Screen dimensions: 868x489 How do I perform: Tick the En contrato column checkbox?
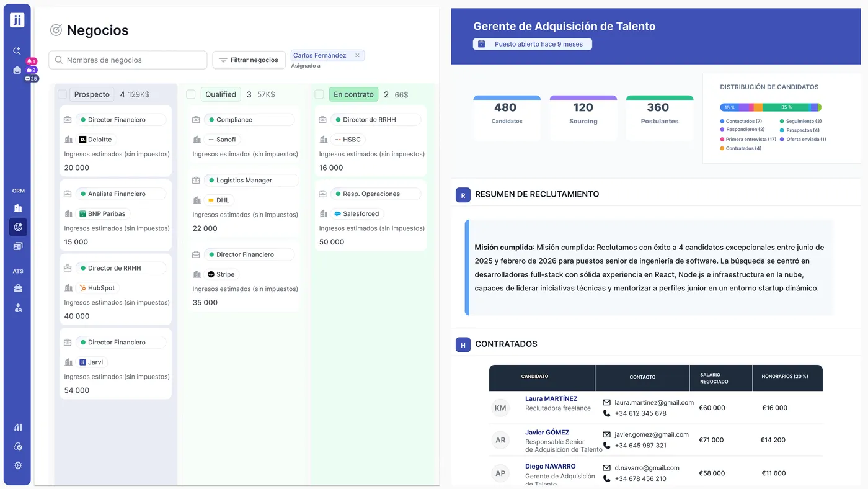click(x=319, y=94)
